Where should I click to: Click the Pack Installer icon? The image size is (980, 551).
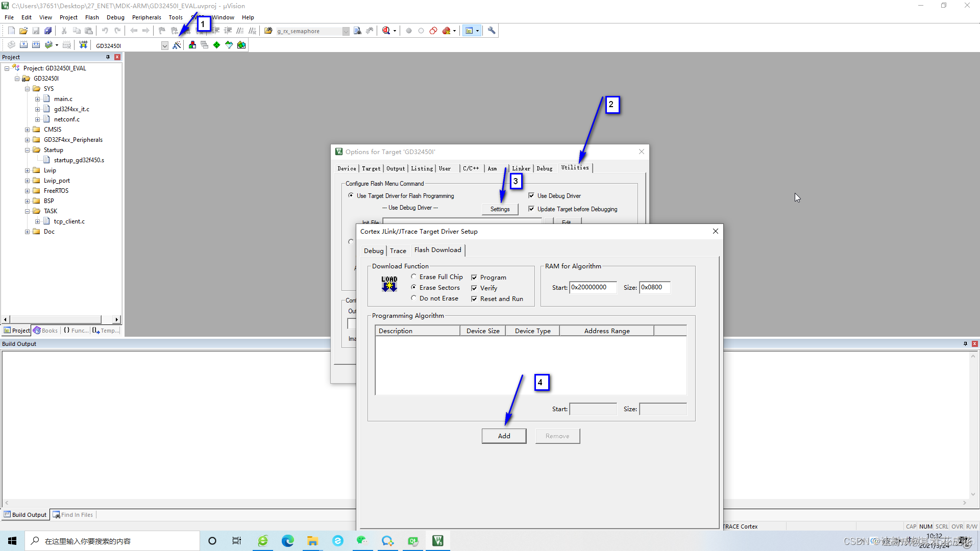pyautogui.click(x=241, y=45)
